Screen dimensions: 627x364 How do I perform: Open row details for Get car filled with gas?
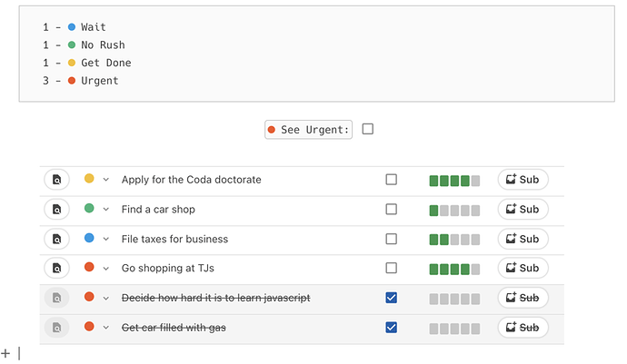pyautogui.click(x=56, y=328)
